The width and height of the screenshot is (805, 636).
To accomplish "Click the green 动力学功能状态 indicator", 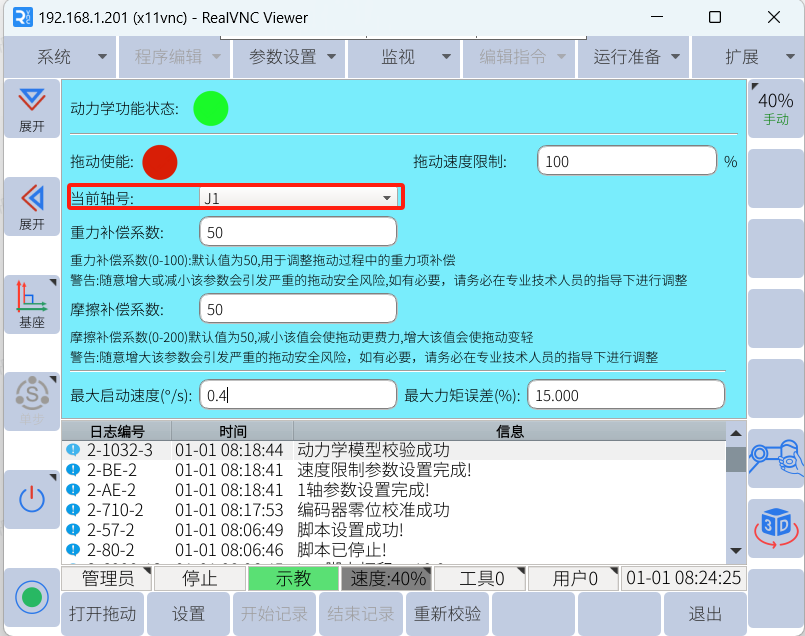I will pos(210,108).
